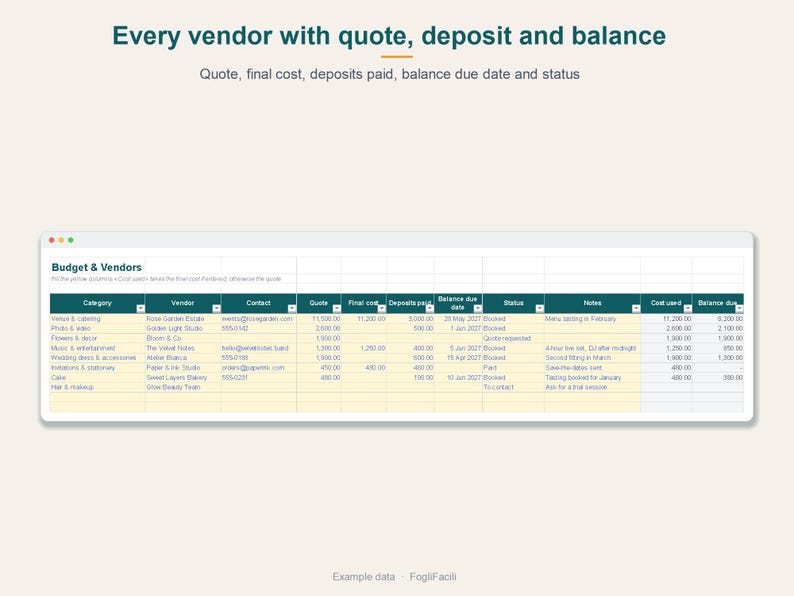
Task: Select the 'Rose Garden Estate' vendor cell
Action: [183, 319]
